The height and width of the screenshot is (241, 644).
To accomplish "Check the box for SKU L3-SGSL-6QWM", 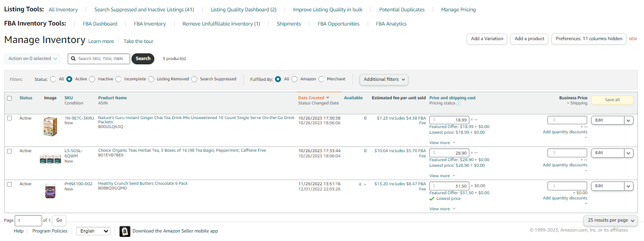I will [x=9, y=151].
